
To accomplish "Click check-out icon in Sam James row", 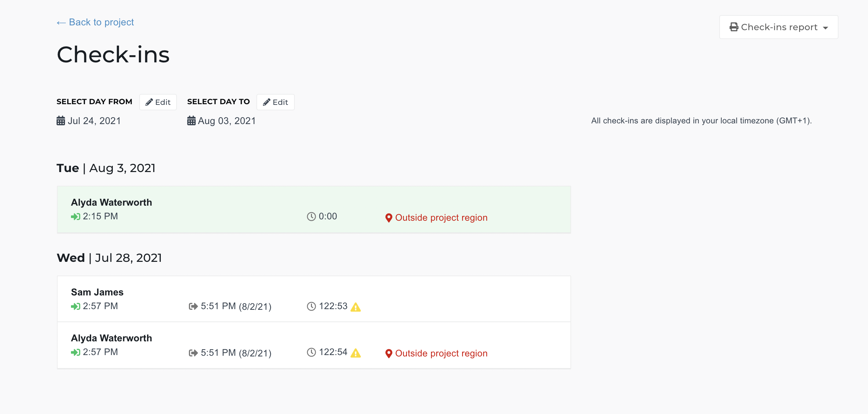I will pyautogui.click(x=193, y=306).
